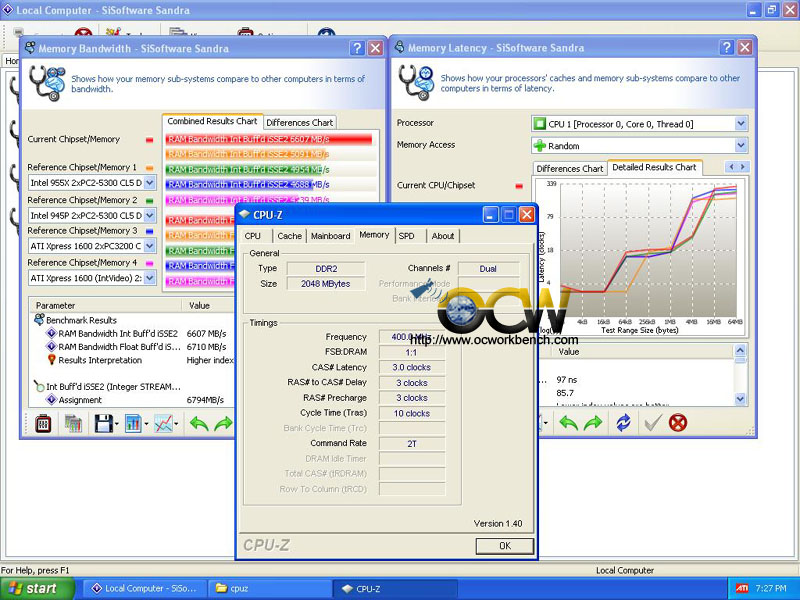Select the Int Buff'd iSSE2 (Integer STREAM... row

(x=113, y=387)
